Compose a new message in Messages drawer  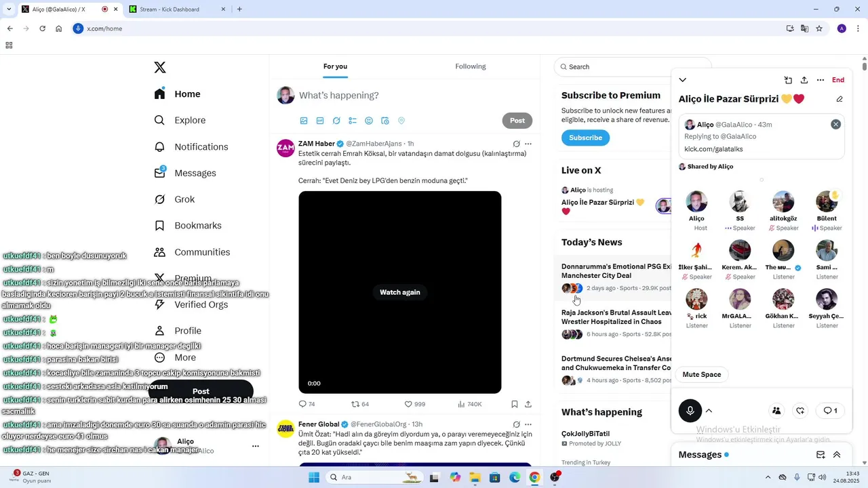(821, 455)
